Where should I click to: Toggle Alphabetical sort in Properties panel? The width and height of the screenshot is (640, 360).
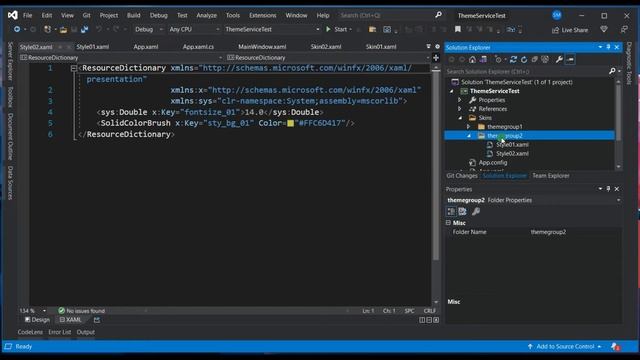pos(462,211)
